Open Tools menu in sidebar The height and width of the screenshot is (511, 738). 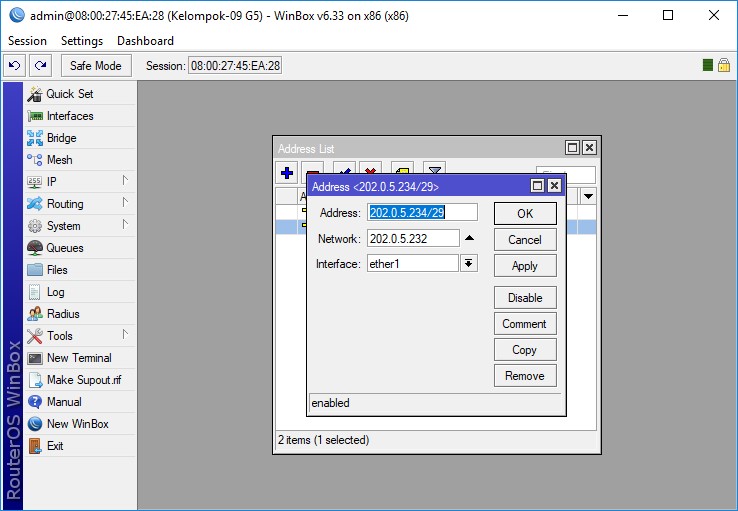80,336
